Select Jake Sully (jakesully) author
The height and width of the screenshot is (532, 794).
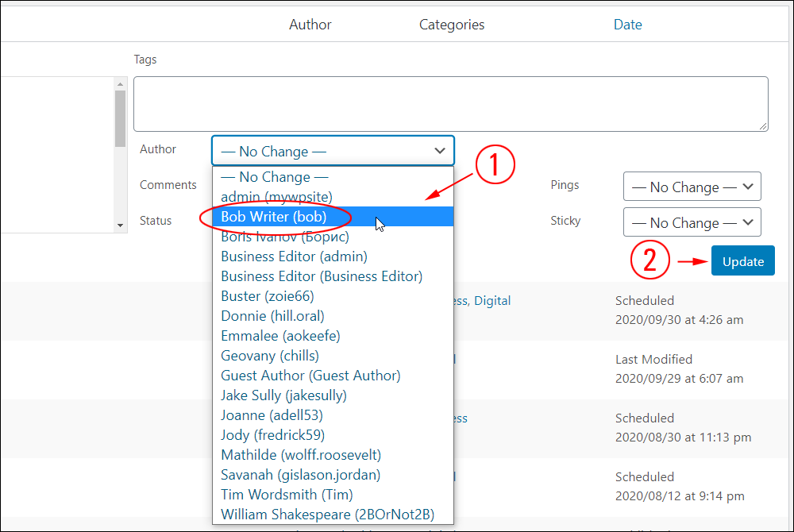coord(333,395)
